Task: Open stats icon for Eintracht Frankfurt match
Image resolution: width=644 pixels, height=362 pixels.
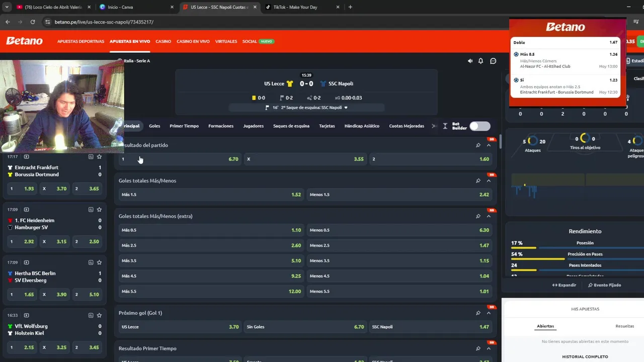Action: coord(91,156)
